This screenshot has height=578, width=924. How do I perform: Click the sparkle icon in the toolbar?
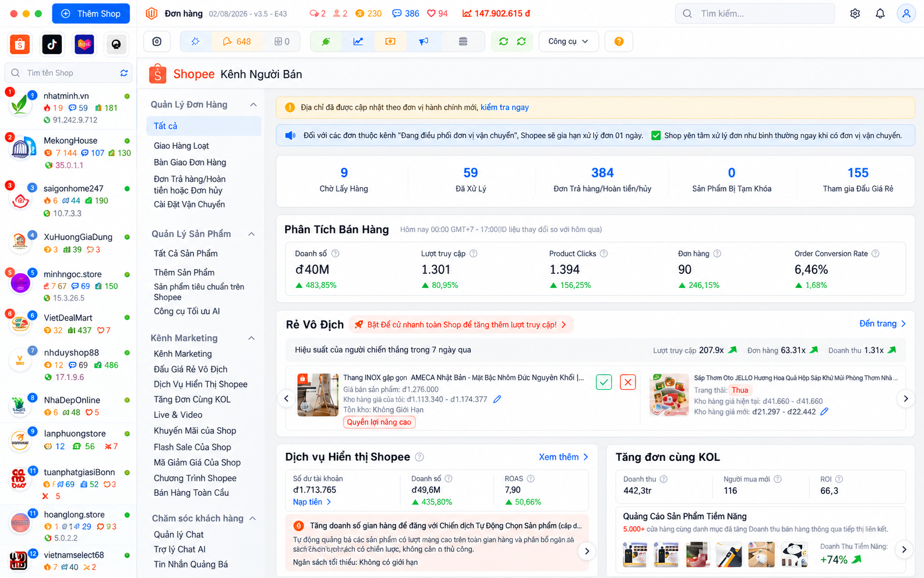(195, 41)
